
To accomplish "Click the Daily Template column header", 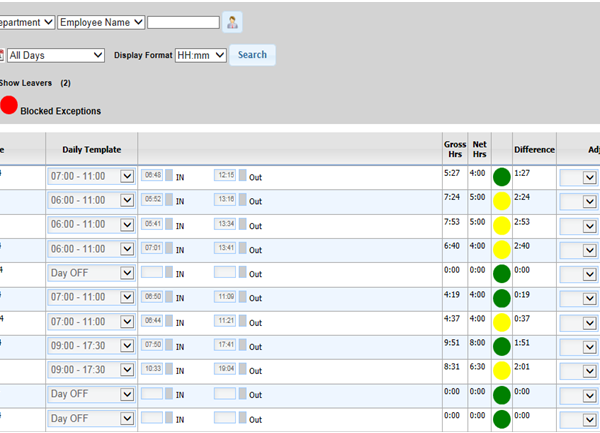I will [x=91, y=150].
